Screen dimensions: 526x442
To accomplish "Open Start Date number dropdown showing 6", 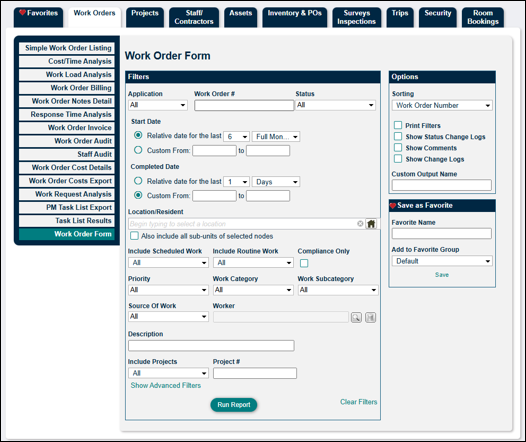I will pos(236,136).
